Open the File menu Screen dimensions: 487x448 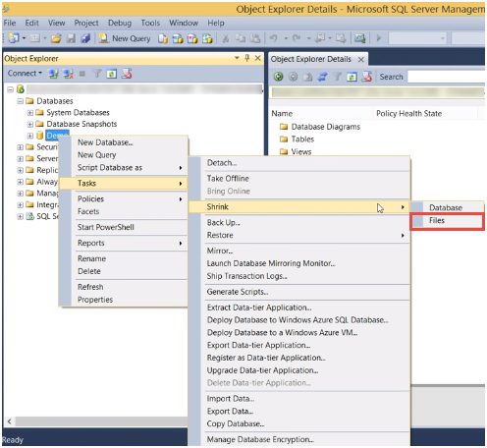(10, 23)
